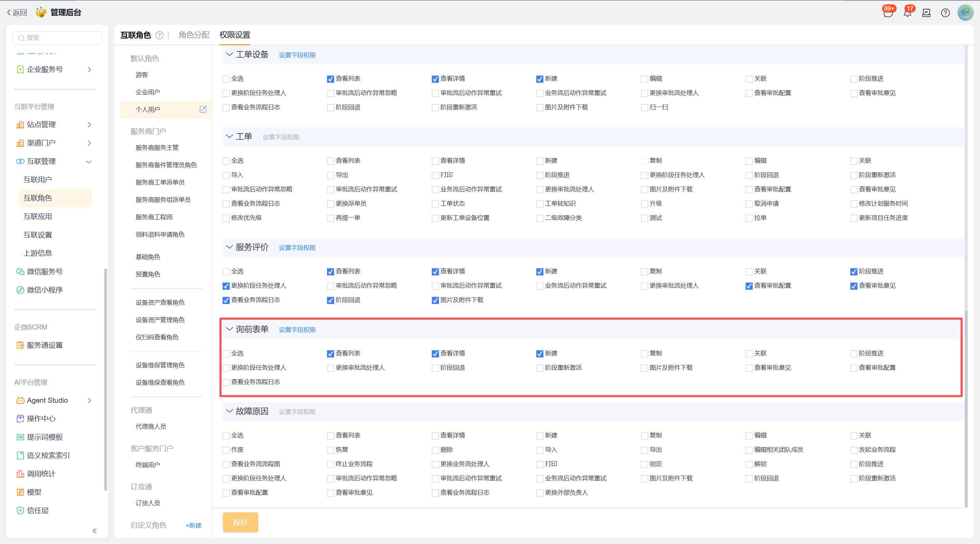Edit the 个人用户 role via pencil icon
Image resolution: width=980 pixels, height=544 pixels.
203,109
